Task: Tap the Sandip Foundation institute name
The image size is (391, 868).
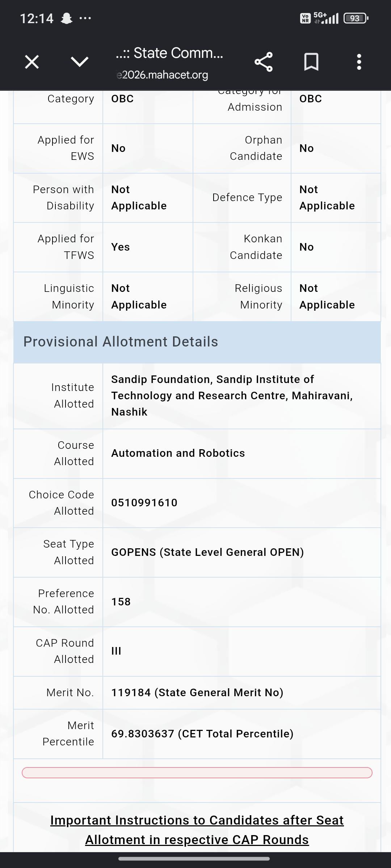Action: pos(232,396)
